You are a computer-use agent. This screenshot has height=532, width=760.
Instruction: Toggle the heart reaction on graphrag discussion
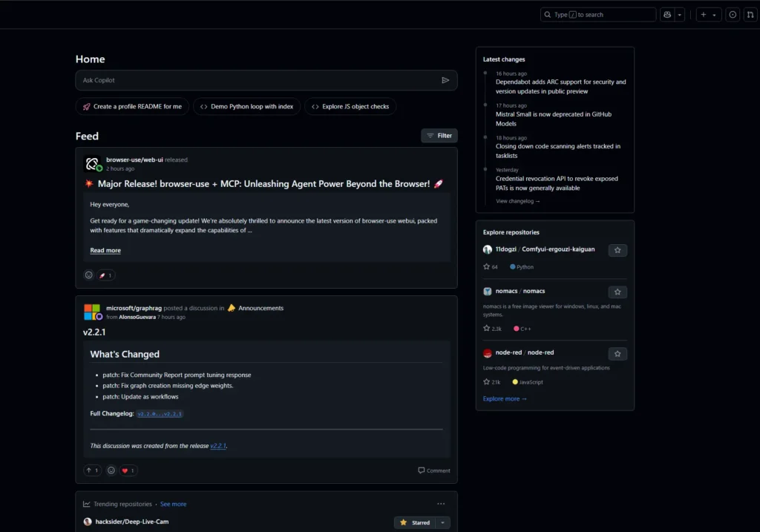pos(128,470)
